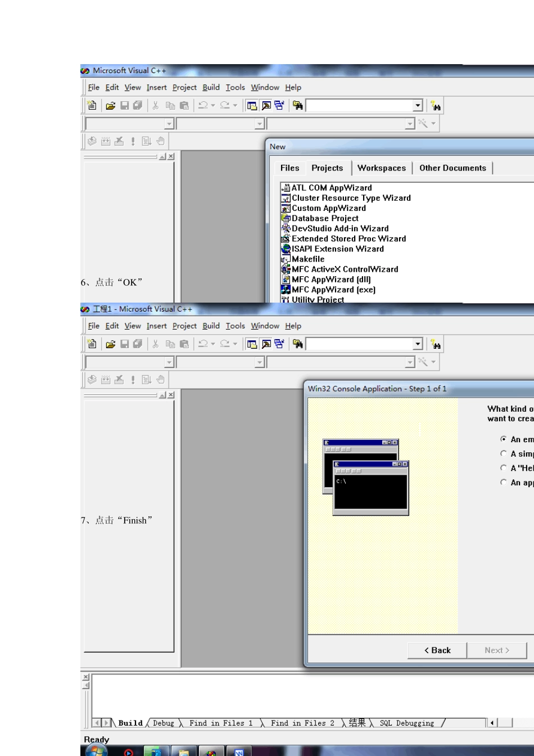
Task: Click Windows Start orb on taskbar
Action: (96, 750)
